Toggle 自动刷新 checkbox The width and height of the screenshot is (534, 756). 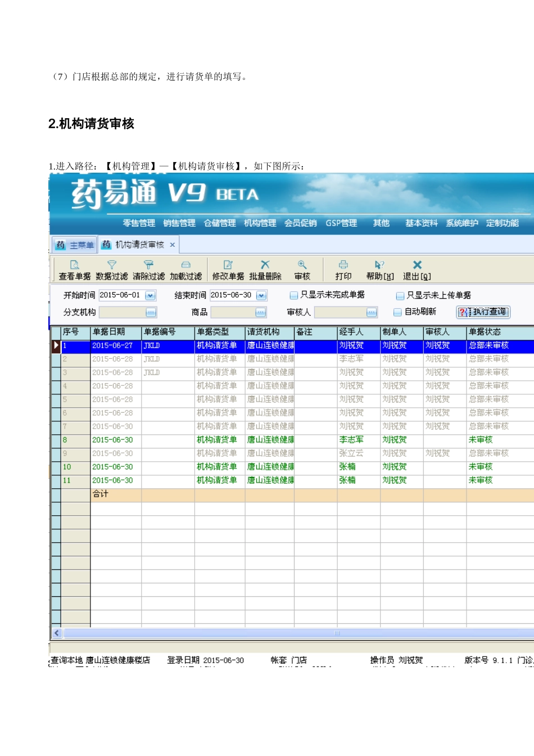(397, 312)
